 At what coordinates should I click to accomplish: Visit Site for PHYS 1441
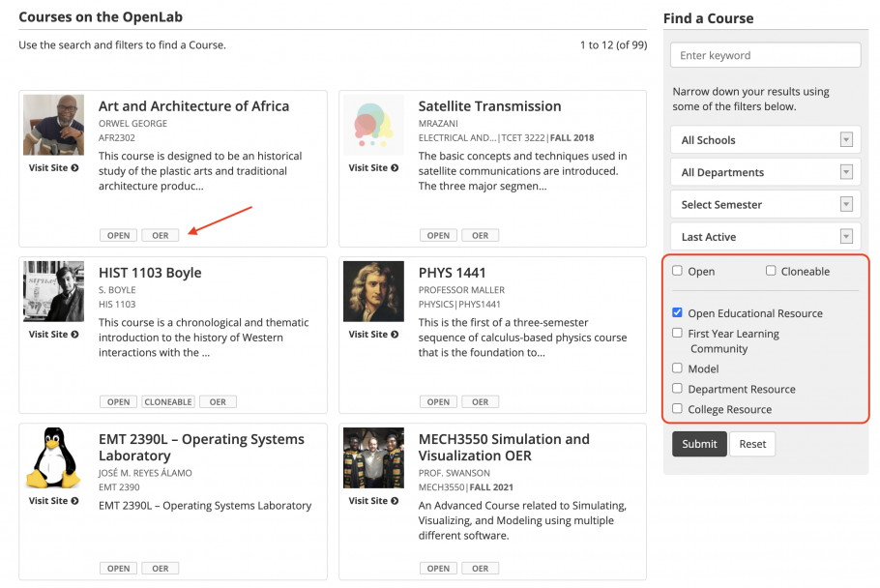pos(374,335)
